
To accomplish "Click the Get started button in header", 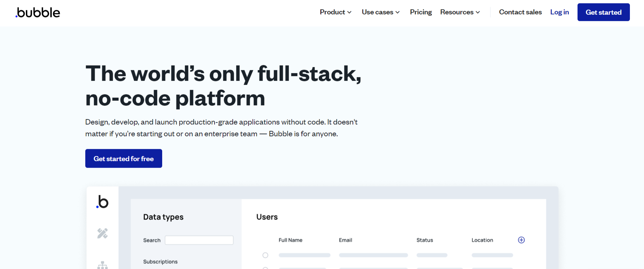I will click(x=603, y=12).
